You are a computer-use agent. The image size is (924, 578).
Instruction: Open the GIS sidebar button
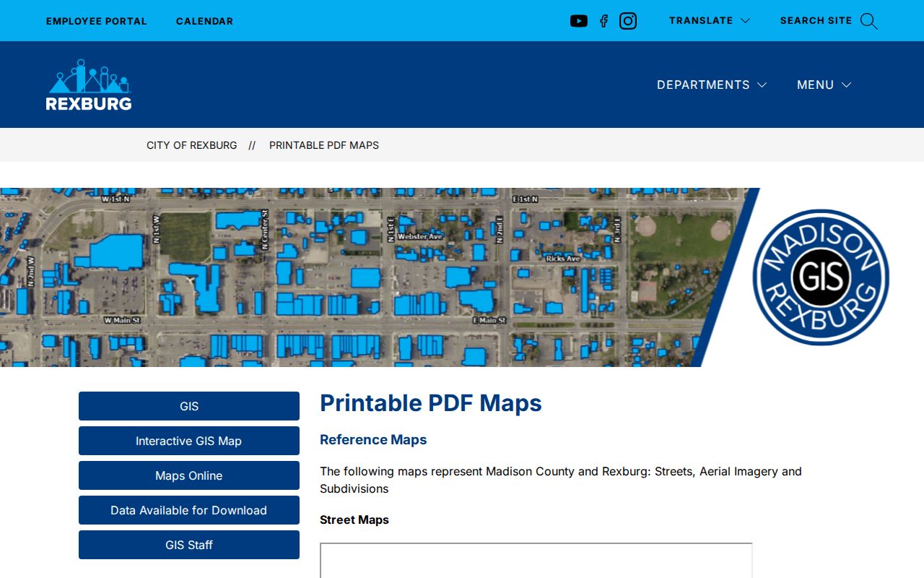[189, 406]
